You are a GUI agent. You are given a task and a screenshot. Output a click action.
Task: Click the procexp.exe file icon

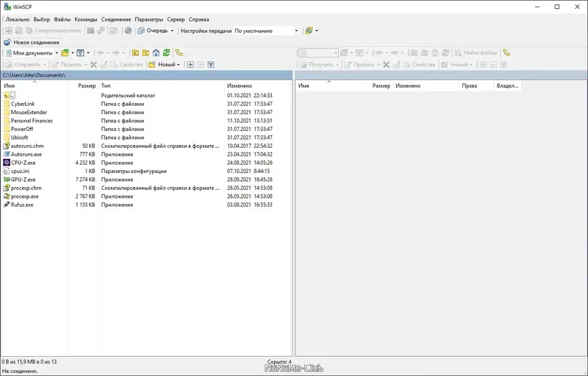tap(7, 196)
